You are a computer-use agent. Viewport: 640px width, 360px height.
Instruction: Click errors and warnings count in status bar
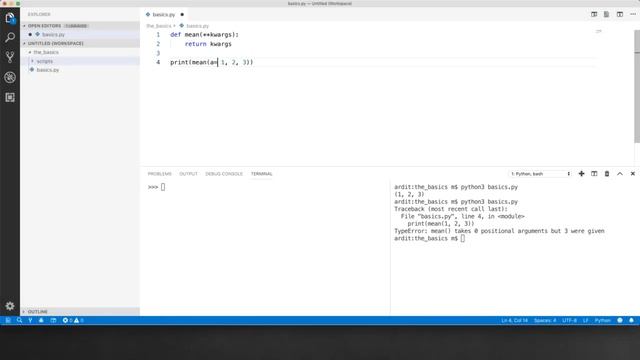pyautogui.click(x=73, y=320)
